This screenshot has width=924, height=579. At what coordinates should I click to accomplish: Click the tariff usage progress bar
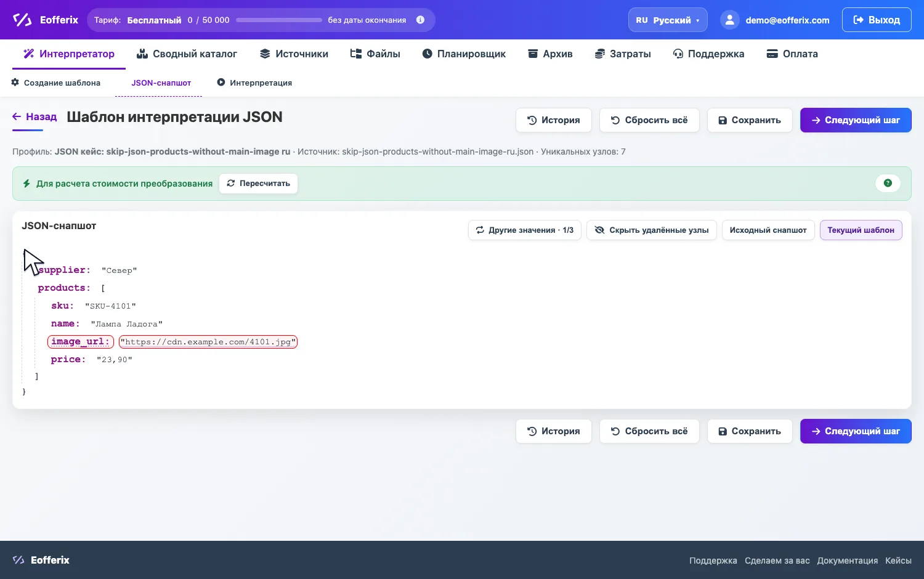278,20
